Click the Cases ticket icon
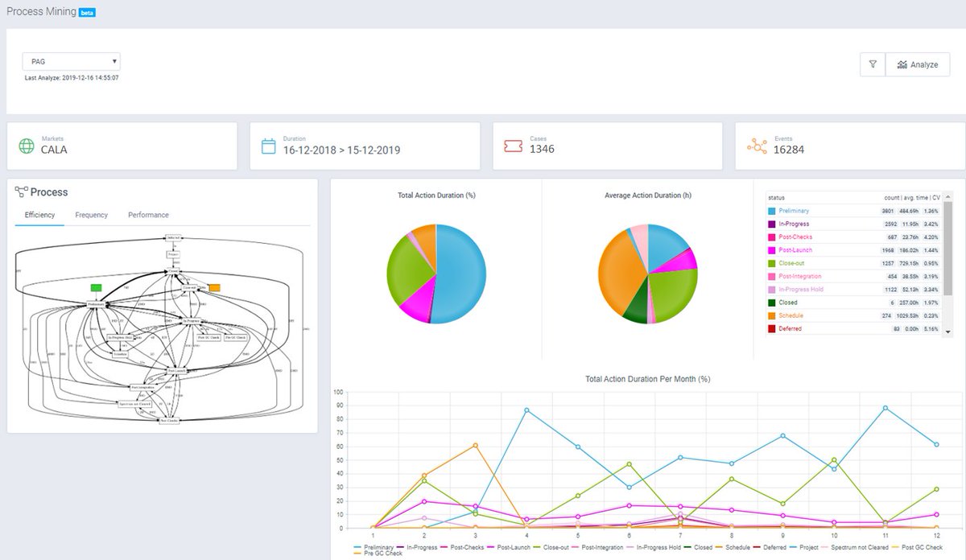This screenshot has width=966, height=560. [513, 146]
